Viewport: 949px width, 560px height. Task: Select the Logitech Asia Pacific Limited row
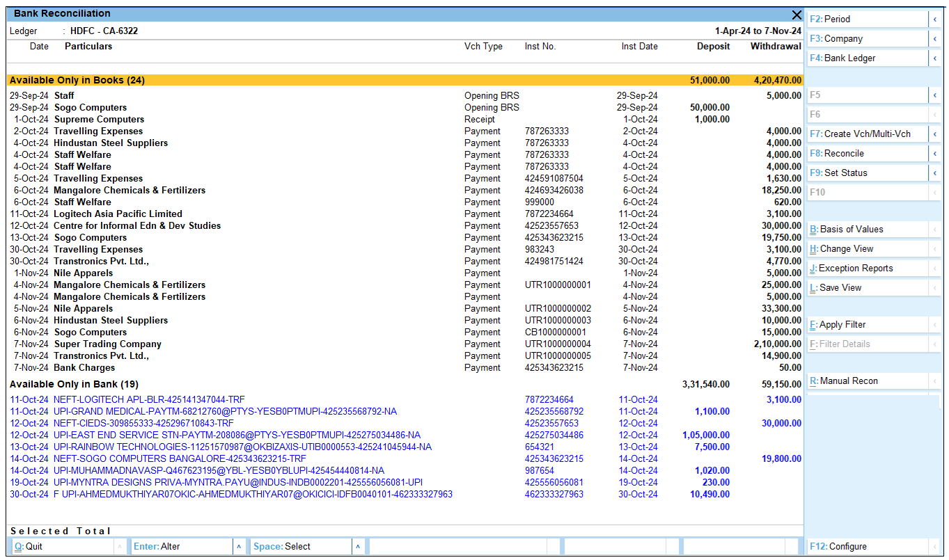point(405,214)
